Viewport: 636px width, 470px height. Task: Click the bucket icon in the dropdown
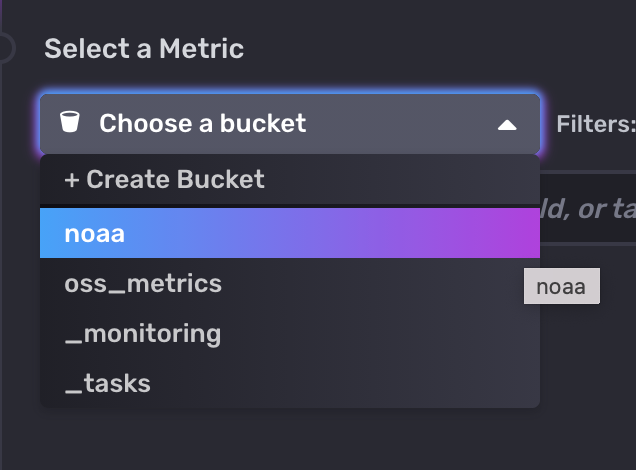[x=69, y=124]
